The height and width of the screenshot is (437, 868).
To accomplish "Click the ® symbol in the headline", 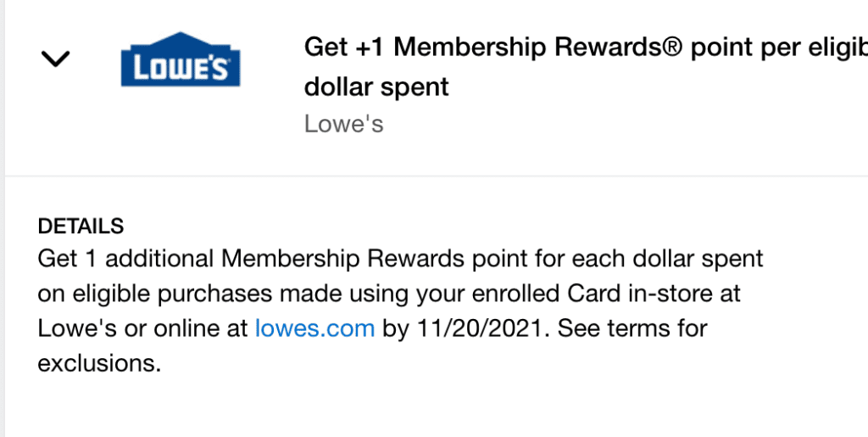I will pos(672,47).
